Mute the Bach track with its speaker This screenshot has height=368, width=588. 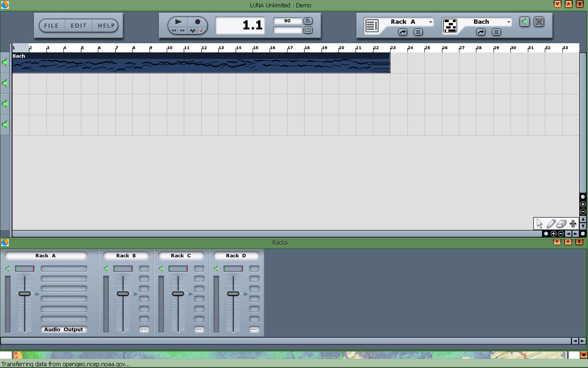pyautogui.click(x=5, y=63)
